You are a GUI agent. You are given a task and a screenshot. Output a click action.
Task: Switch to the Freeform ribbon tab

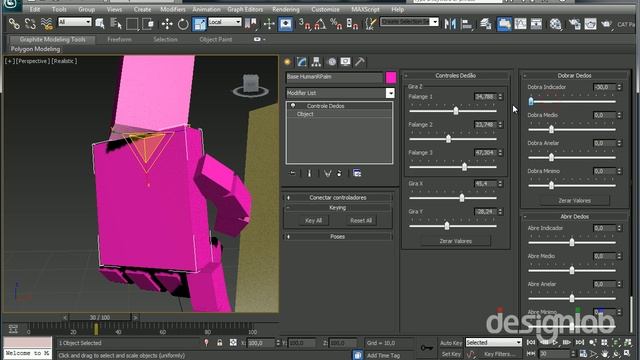pos(120,40)
